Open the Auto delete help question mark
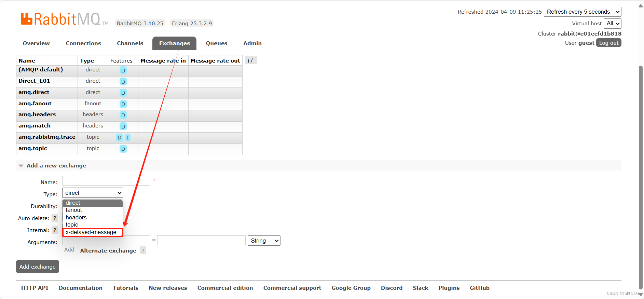 pyautogui.click(x=55, y=218)
